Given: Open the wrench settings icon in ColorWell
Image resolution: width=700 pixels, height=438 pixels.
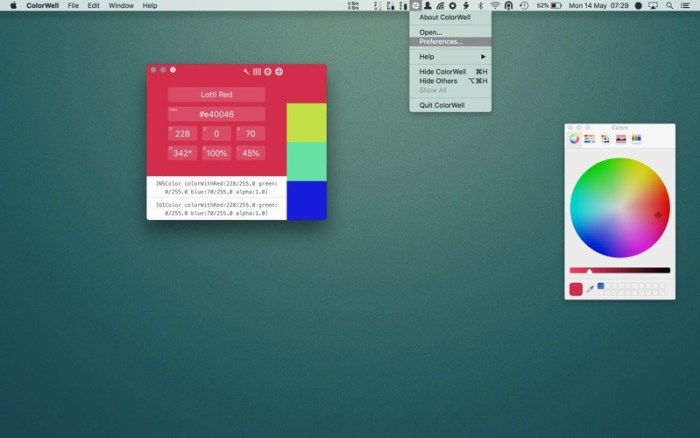Looking at the screenshot, I should [246, 71].
